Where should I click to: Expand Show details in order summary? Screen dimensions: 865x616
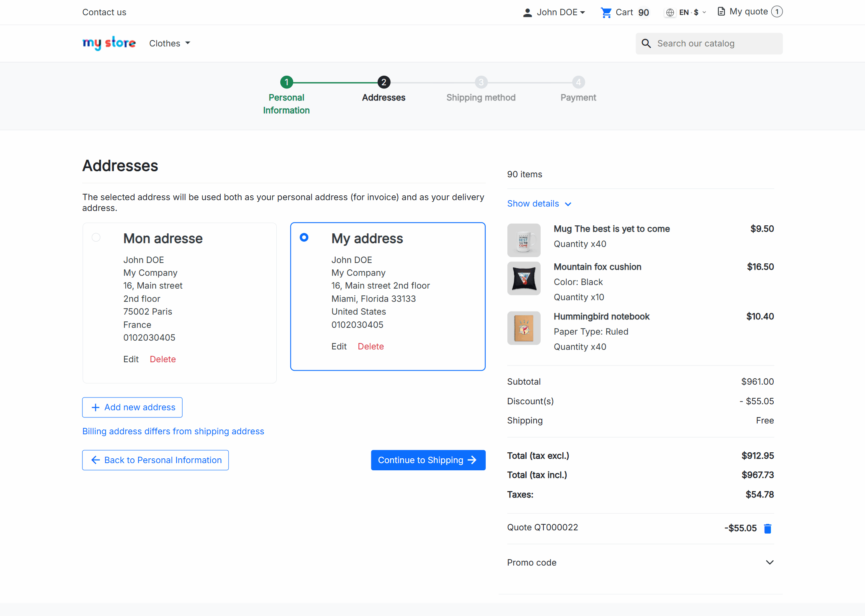pos(539,204)
